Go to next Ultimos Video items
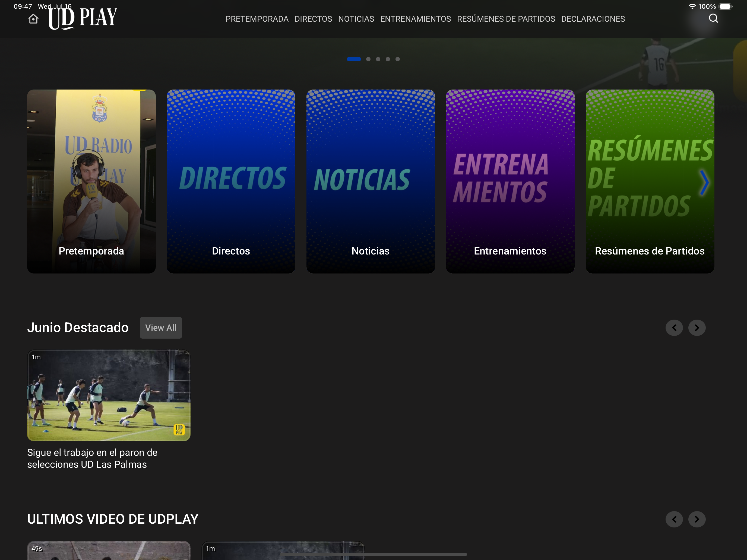 click(697, 519)
